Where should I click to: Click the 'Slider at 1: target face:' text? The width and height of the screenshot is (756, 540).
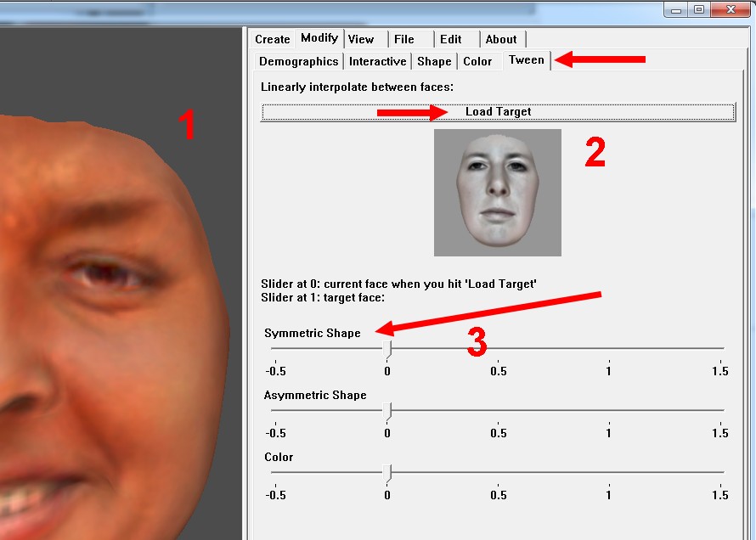pos(323,298)
